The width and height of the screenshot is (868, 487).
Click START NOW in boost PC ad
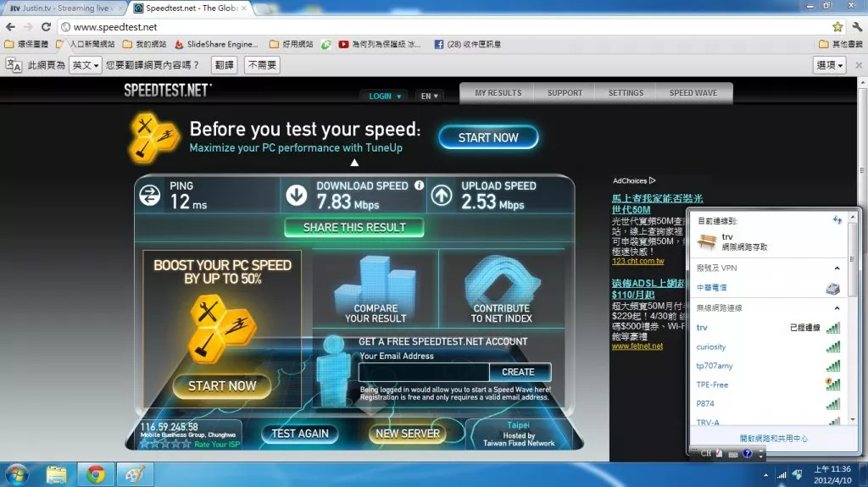(x=222, y=385)
